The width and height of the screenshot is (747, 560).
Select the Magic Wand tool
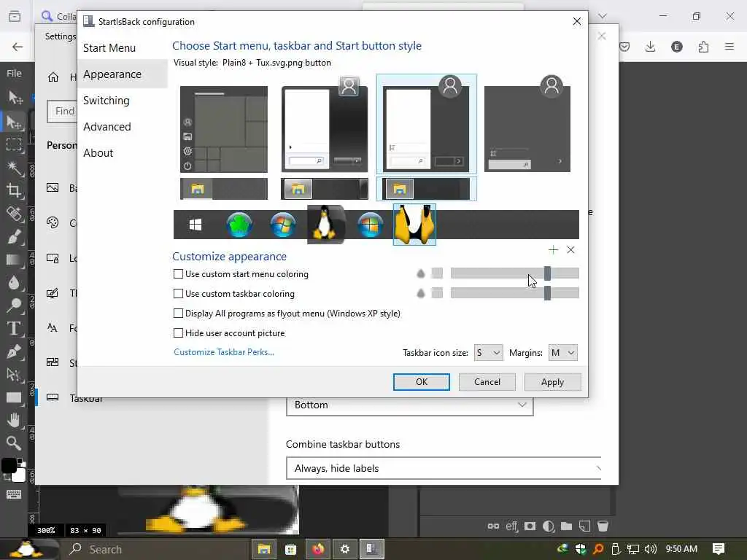pos(15,168)
